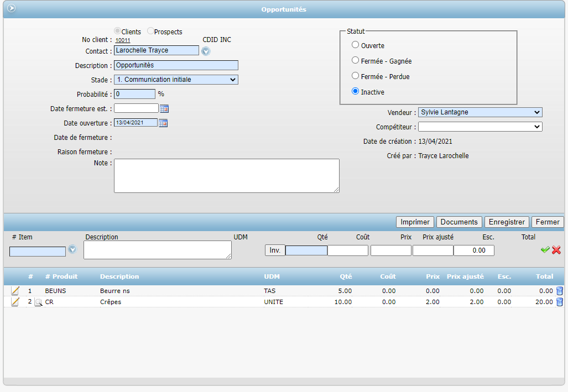Click the TAS unit cell
Viewport: 568px width, 392px height.
coord(270,291)
